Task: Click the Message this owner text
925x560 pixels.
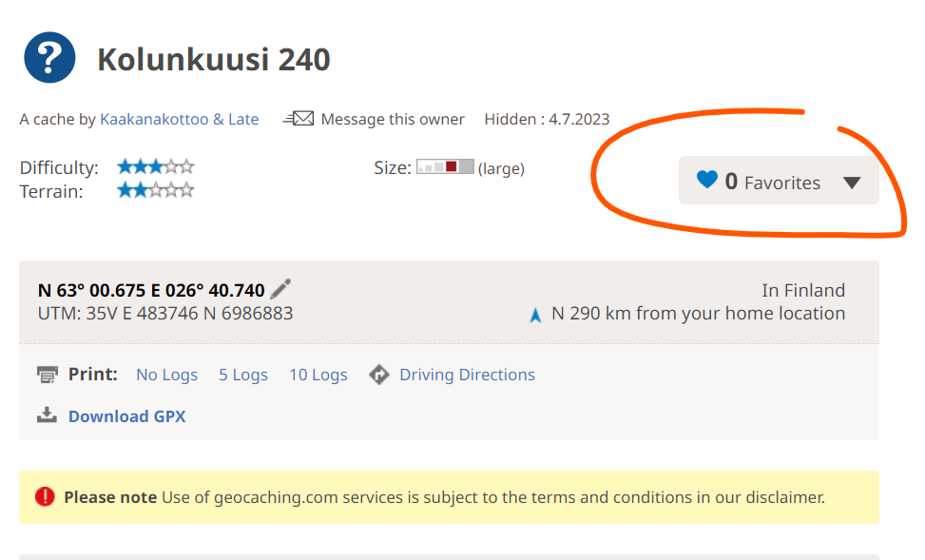Action: (x=393, y=118)
